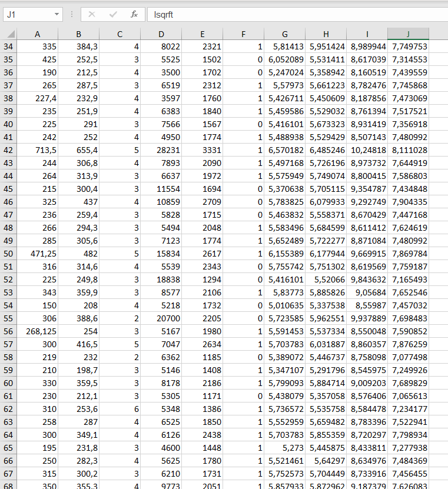The height and width of the screenshot is (489, 448).
Task: Click cell with value 5,64297
Action: (x=326, y=461)
